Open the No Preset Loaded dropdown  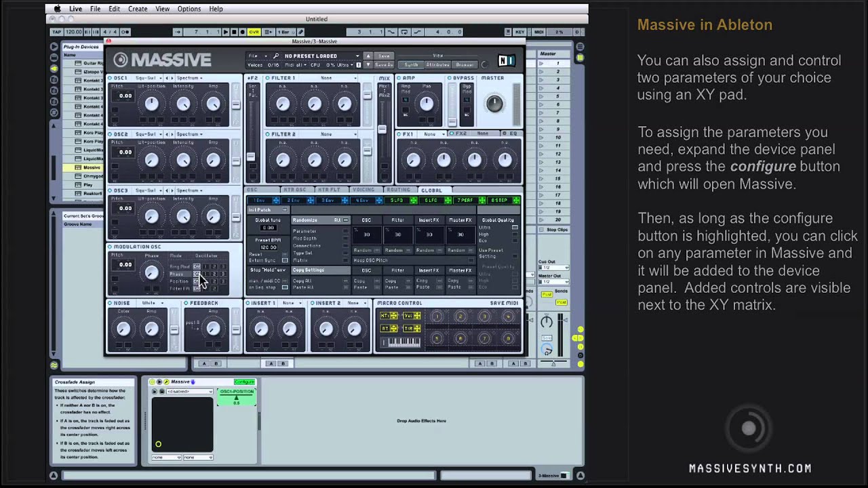point(321,56)
